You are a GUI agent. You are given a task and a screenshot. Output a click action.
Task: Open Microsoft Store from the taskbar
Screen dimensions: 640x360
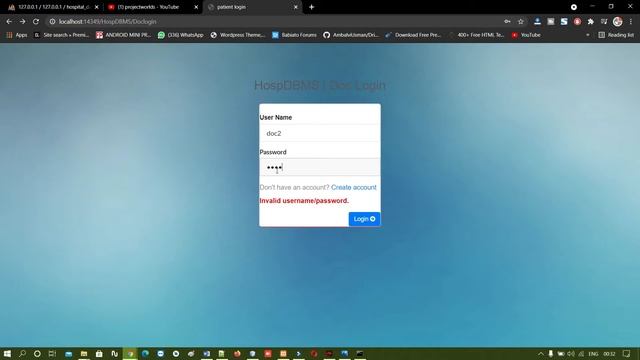[99, 353]
